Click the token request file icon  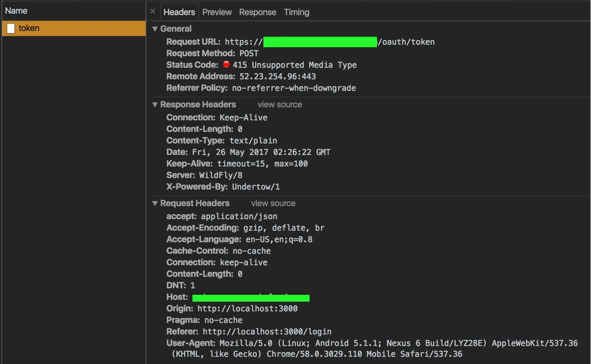pos(11,28)
